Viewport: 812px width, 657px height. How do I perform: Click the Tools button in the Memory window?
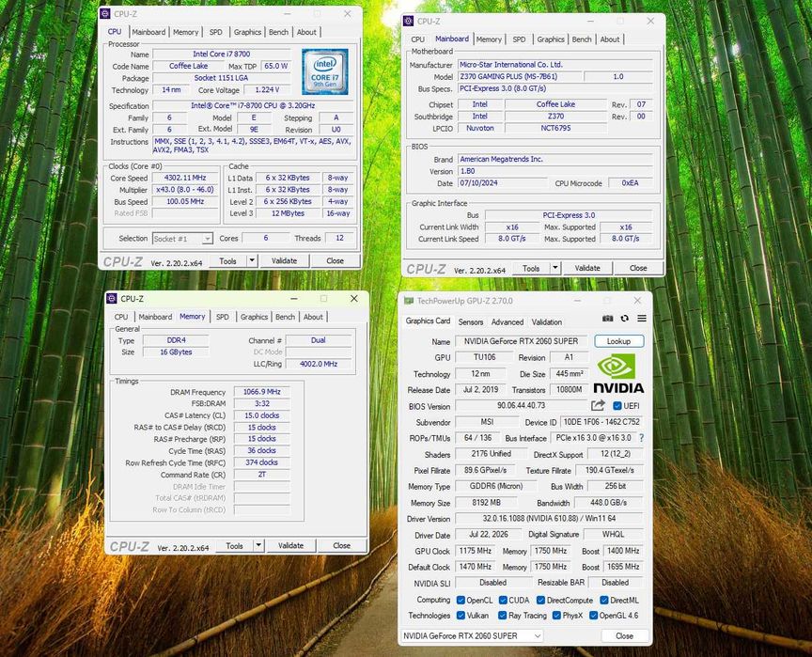[x=234, y=545]
